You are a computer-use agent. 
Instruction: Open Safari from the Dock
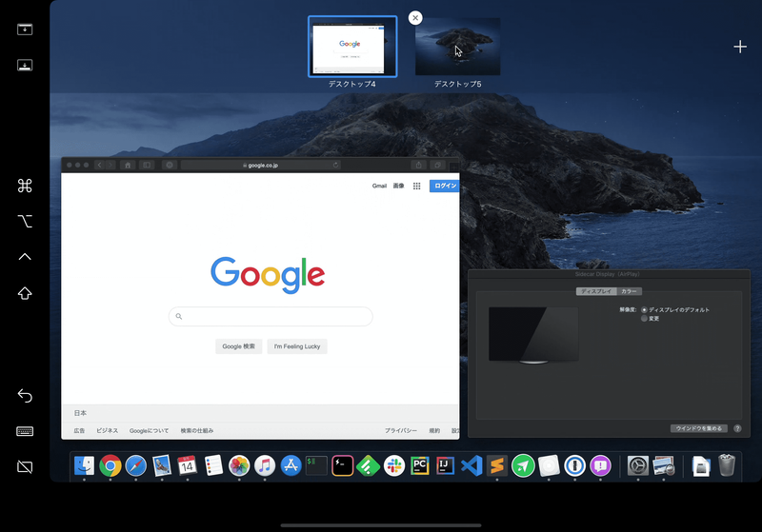(135, 466)
